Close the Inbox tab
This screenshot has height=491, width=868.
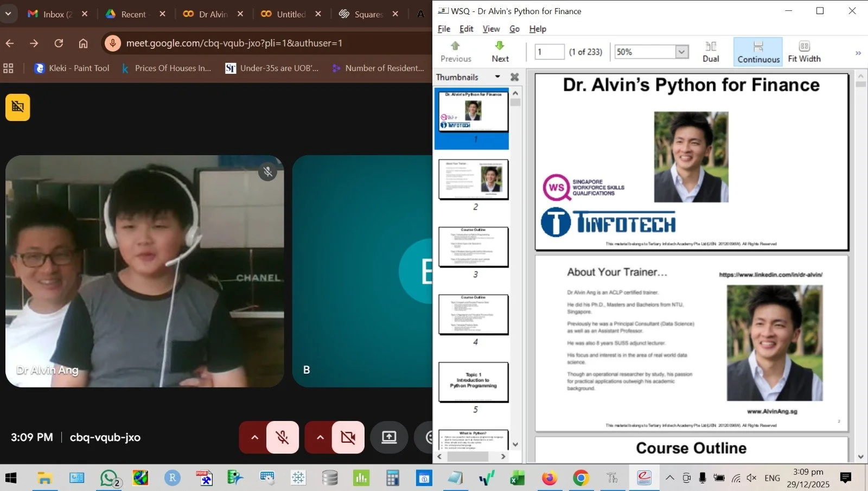pyautogui.click(x=85, y=14)
